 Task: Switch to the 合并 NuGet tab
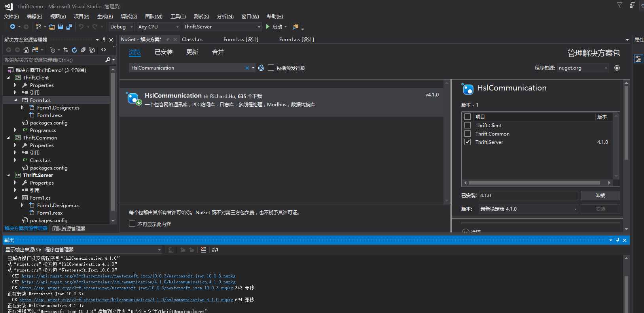click(218, 52)
